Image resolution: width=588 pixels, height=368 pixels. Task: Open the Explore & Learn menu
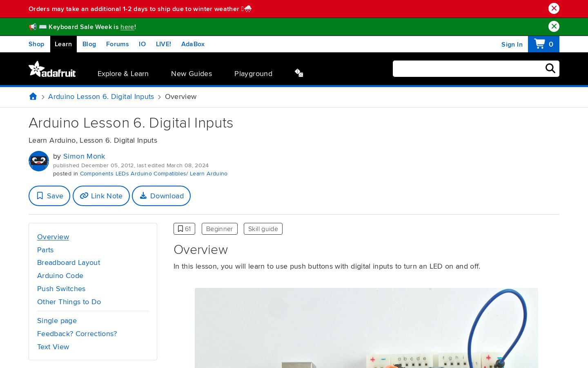click(123, 74)
